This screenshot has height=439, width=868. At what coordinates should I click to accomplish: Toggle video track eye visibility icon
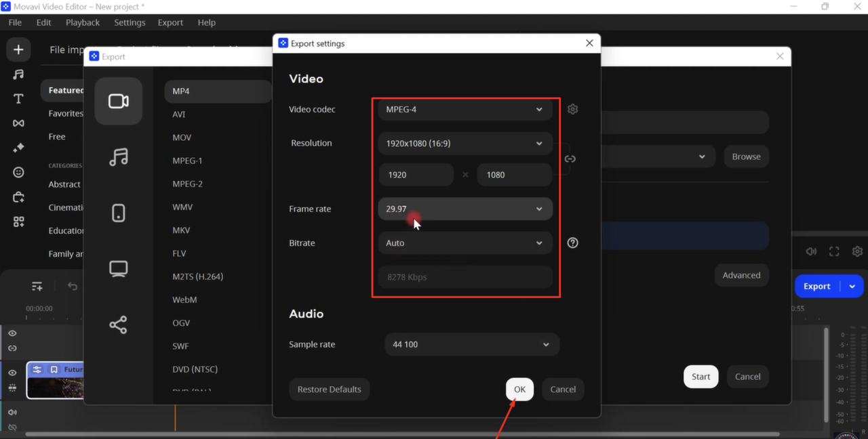pos(12,373)
